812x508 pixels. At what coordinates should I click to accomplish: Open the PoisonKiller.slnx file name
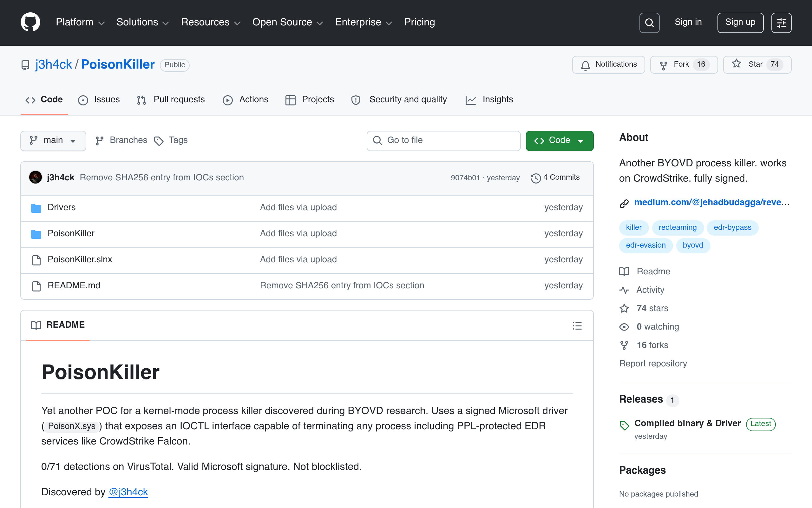(x=80, y=260)
